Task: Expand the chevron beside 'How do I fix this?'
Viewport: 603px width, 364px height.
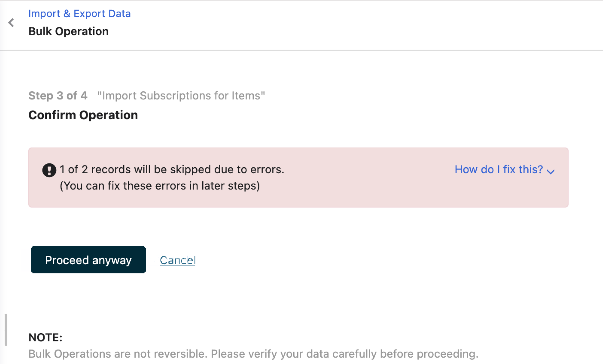Action: 551,171
